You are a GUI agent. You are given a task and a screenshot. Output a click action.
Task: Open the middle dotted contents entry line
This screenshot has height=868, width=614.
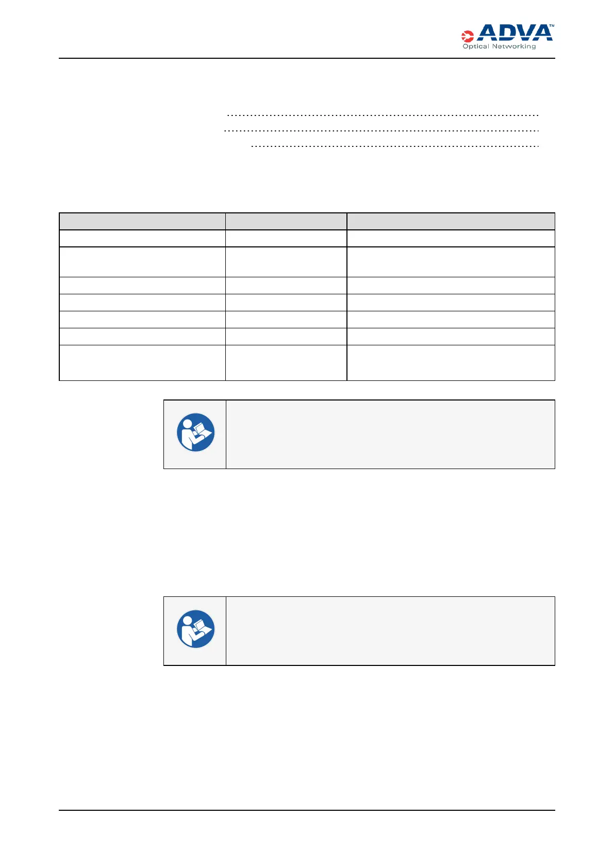tap(381, 131)
